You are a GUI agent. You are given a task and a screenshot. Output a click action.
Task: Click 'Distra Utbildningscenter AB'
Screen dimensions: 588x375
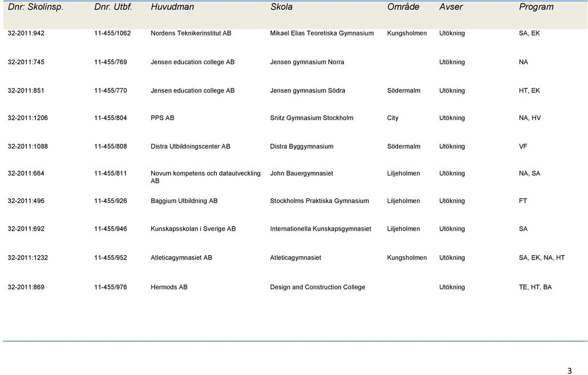pos(190,146)
